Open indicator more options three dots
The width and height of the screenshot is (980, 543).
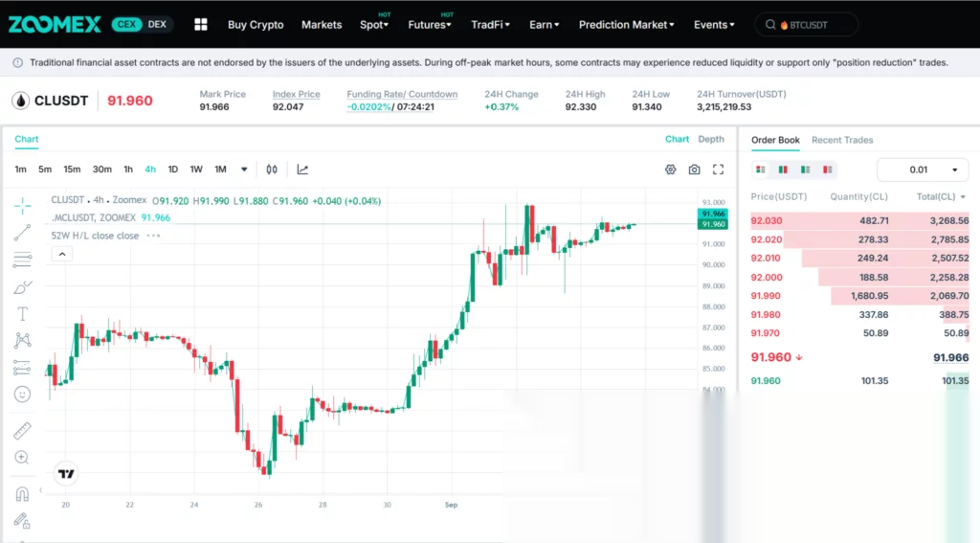click(153, 236)
